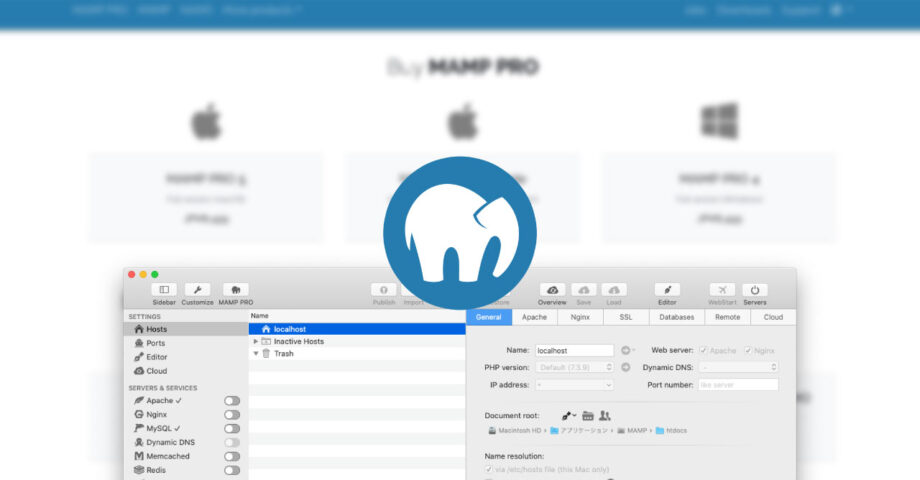Open the IP address dropdown

pyautogui.click(x=575, y=384)
